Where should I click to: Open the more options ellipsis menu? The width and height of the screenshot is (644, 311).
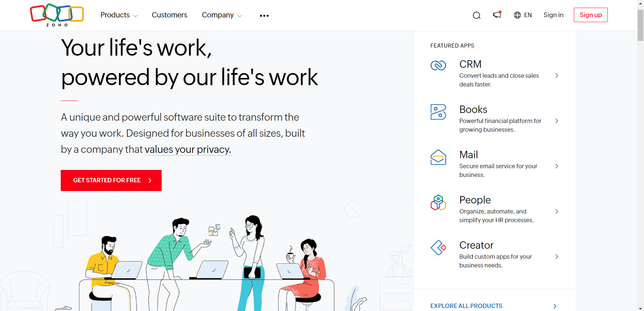264,15
